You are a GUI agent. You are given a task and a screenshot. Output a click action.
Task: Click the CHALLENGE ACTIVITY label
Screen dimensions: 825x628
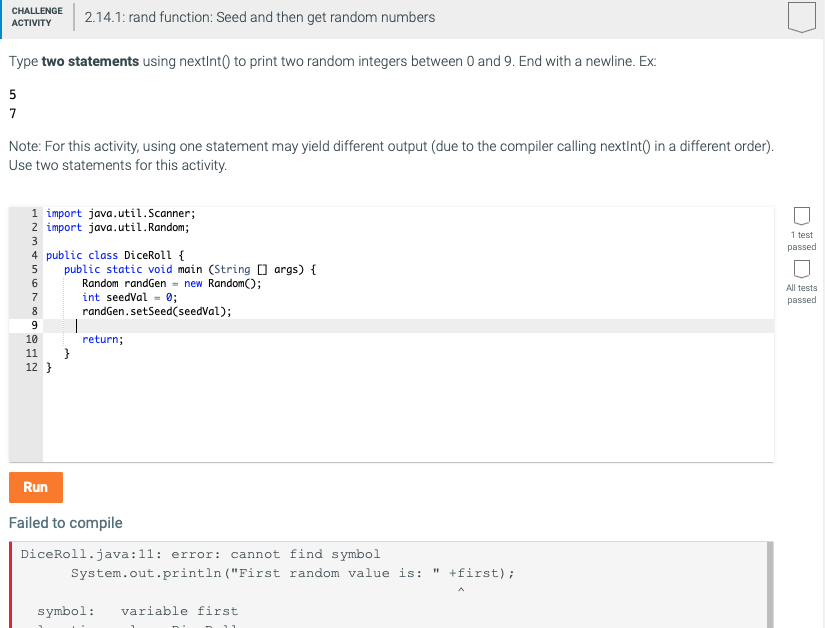pyautogui.click(x=36, y=17)
